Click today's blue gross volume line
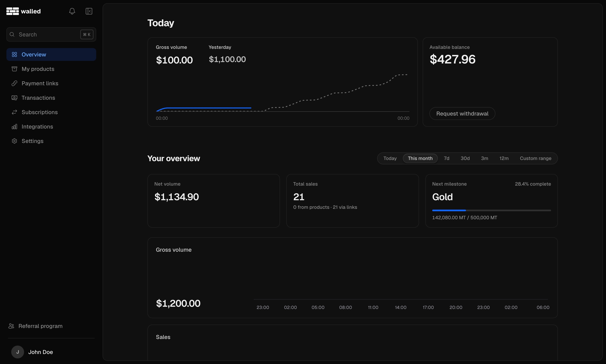The width and height of the screenshot is (606, 364). click(209, 108)
